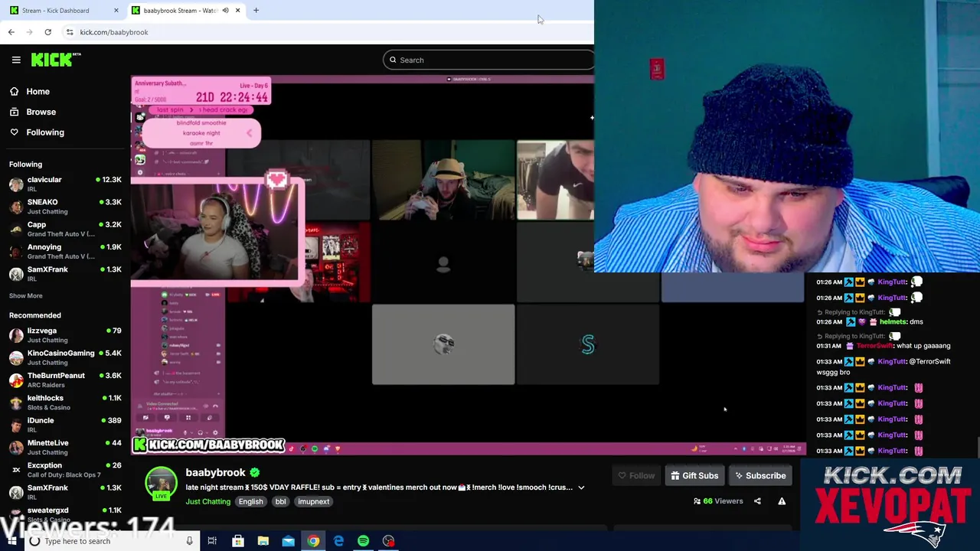Click taskbar microphone voice search icon

189,541
